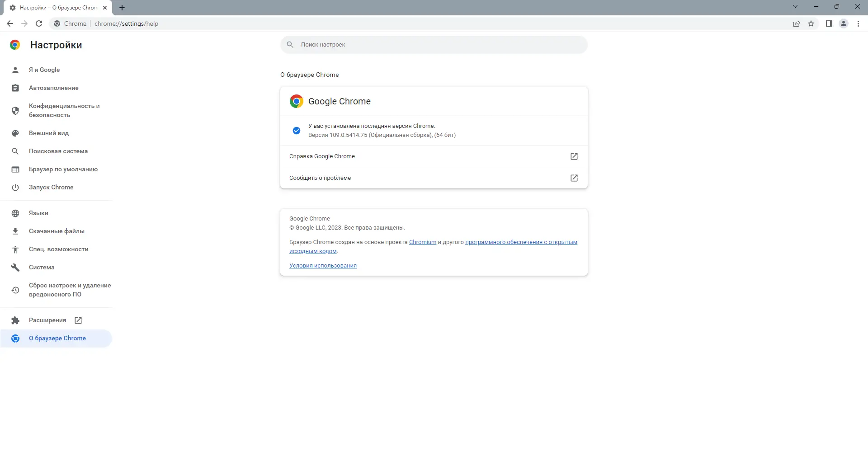
Task: Open Расширения in the sidebar
Action: (x=47, y=320)
